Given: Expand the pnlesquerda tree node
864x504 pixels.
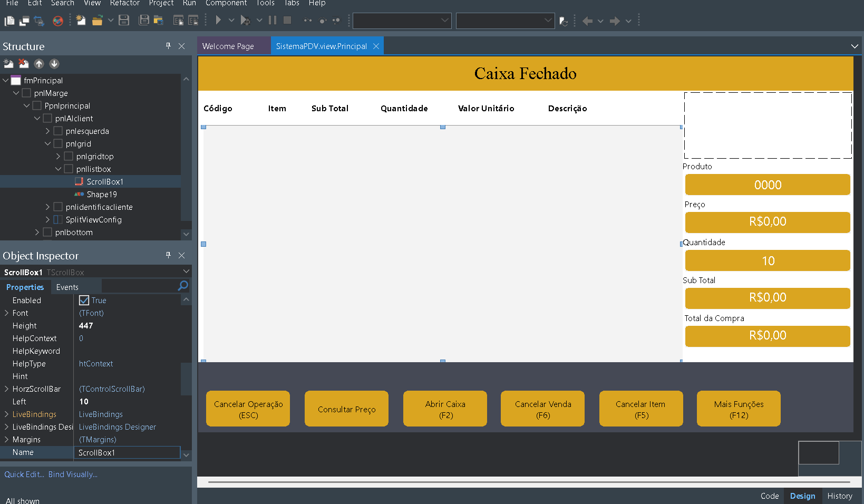Looking at the screenshot, I should (47, 131).
